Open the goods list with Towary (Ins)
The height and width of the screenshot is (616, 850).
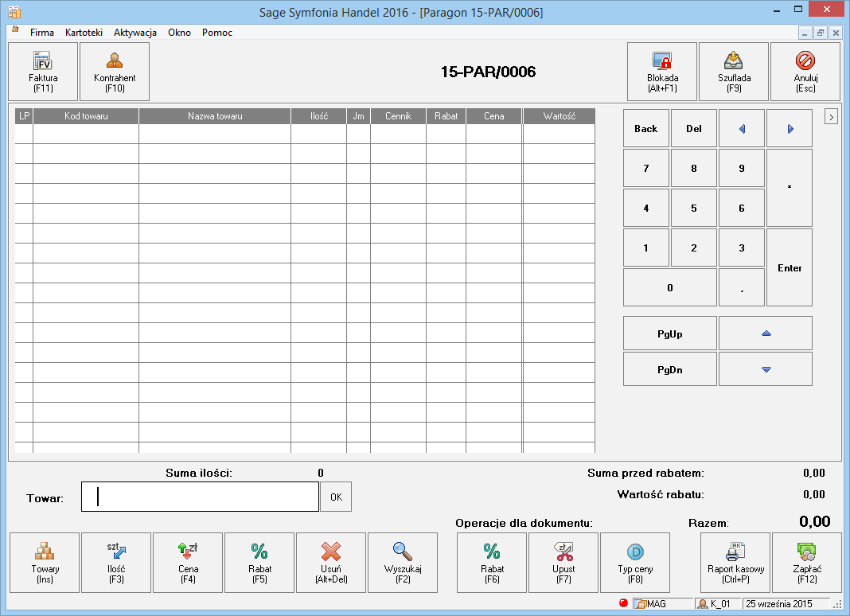[45, 563]
